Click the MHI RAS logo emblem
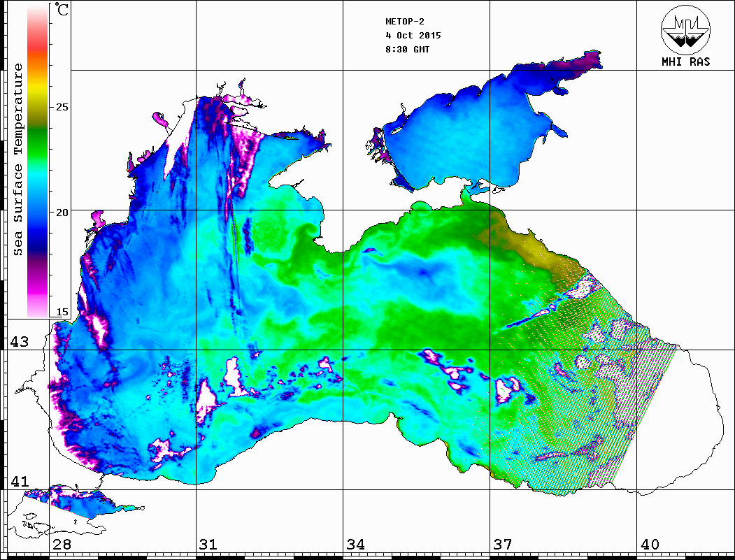Screen dimensions: 735x560 685,29
